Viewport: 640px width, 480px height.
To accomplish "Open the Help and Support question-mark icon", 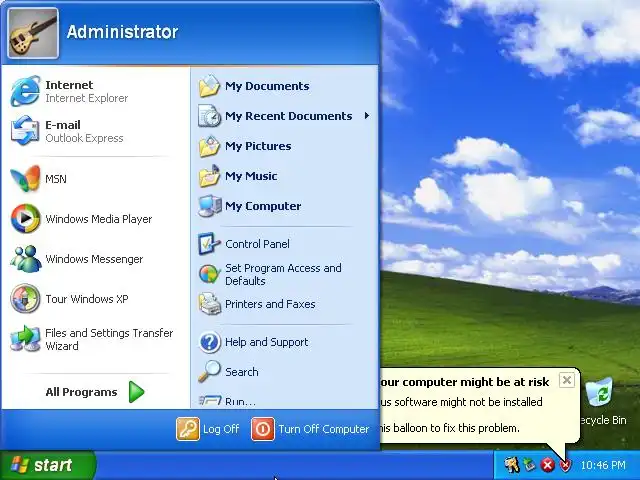I will [209, 342].
